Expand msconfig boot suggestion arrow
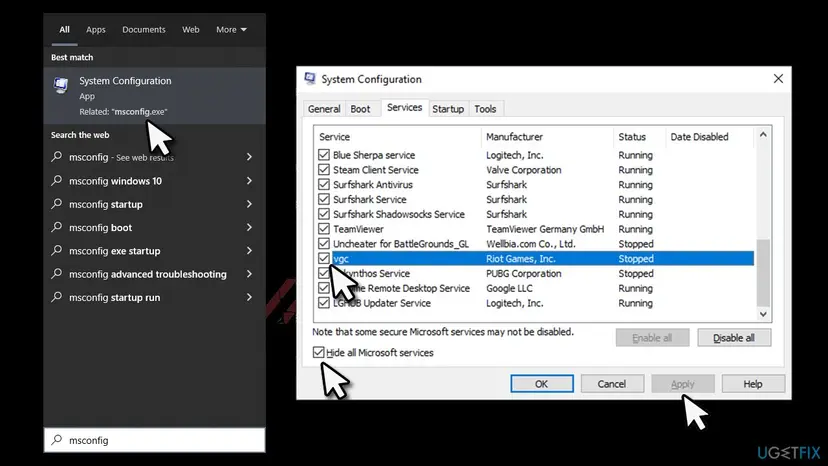Screen dimensions: 828x466 coord(249,227)
